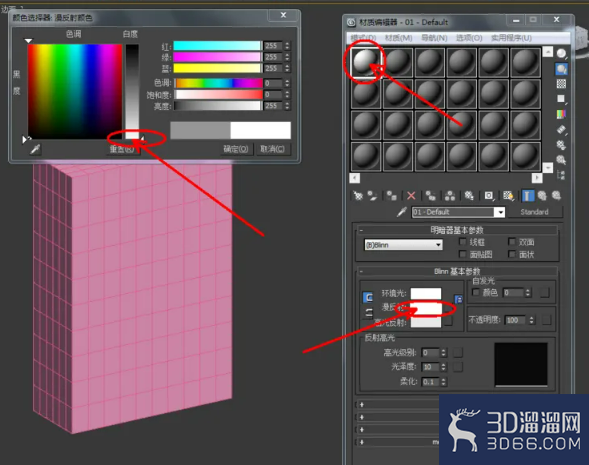Click the Go to Parent icon
589x465 pixels.
point(542,196)
